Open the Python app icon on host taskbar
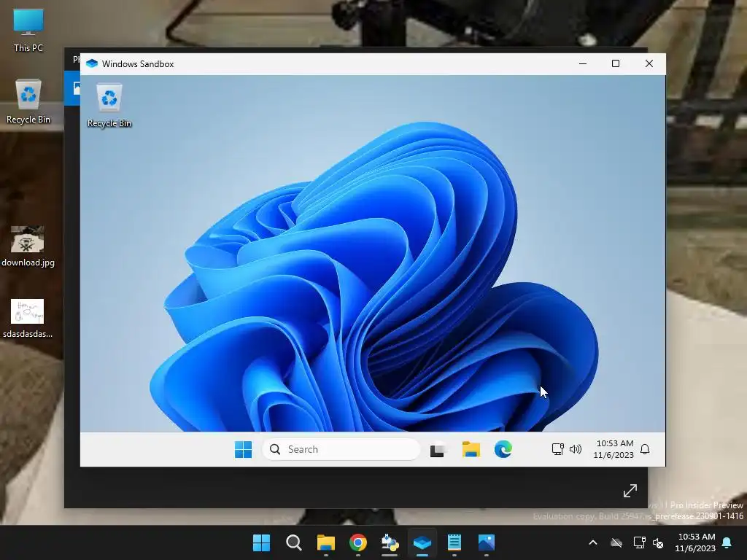 coord(390,542)
